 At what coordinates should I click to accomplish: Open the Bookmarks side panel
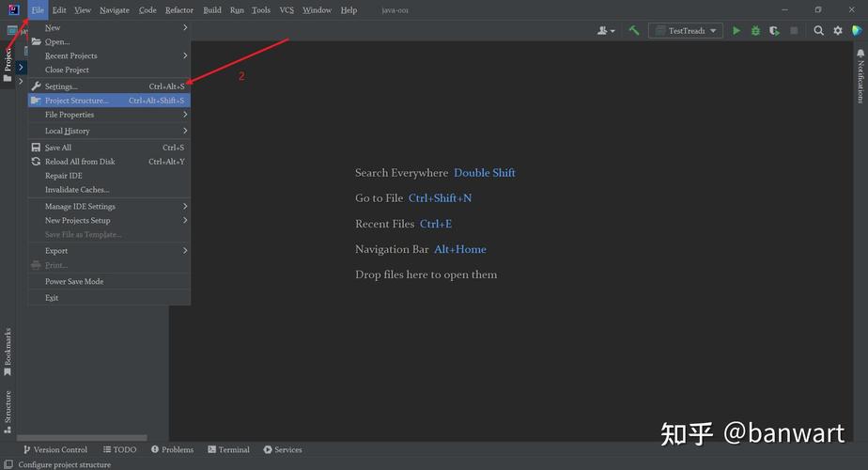(x=8, y=352)
